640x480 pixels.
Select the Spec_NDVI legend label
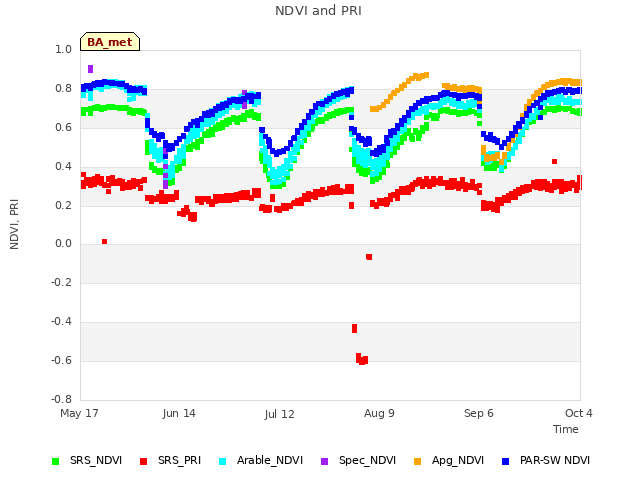(367, 460)
